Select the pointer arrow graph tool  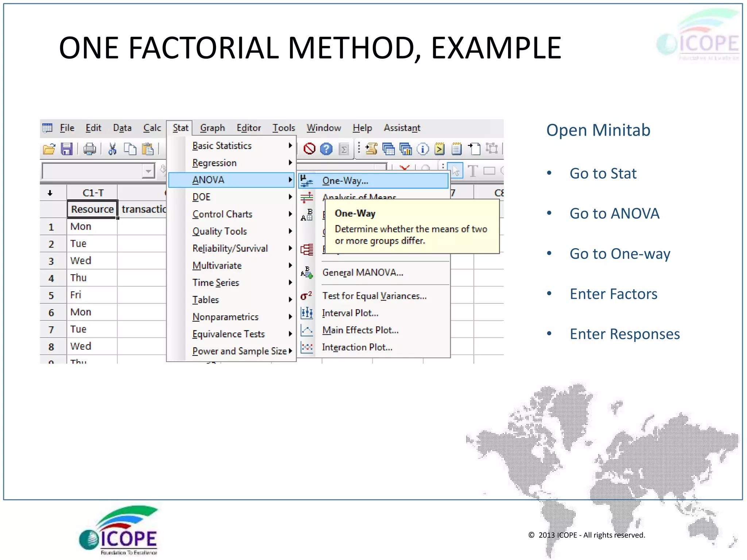coord(455,171)
